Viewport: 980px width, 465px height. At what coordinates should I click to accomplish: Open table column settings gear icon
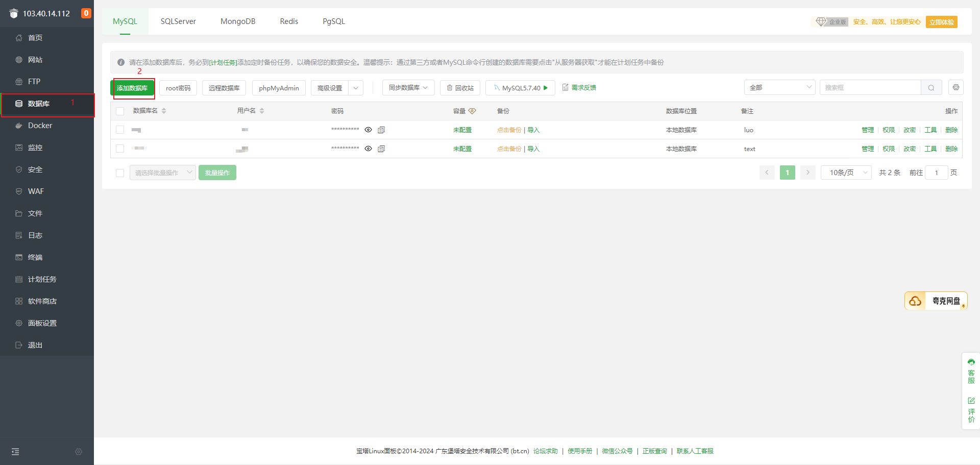[x=956, y=87]
